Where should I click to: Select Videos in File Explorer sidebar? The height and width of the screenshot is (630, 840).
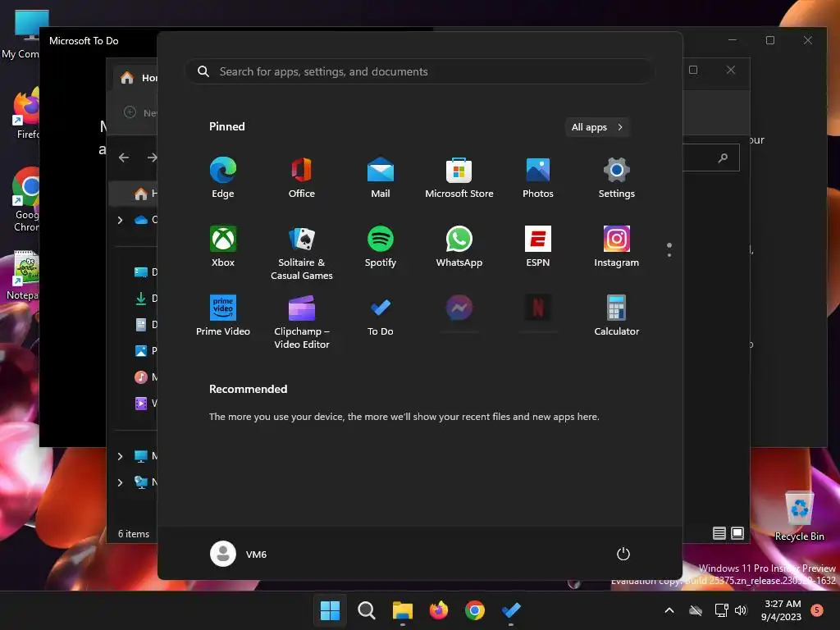[x=145, y=404]
